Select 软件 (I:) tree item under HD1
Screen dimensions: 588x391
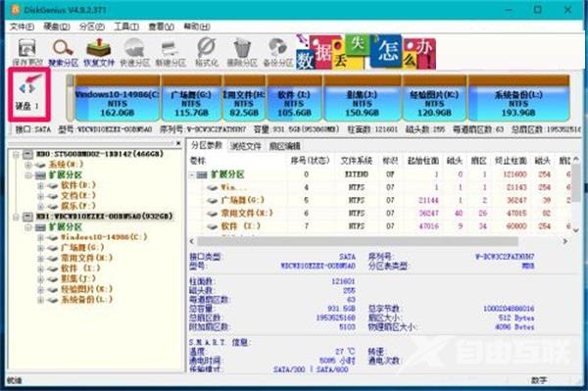pyautogui.click(x=80, y=269)
